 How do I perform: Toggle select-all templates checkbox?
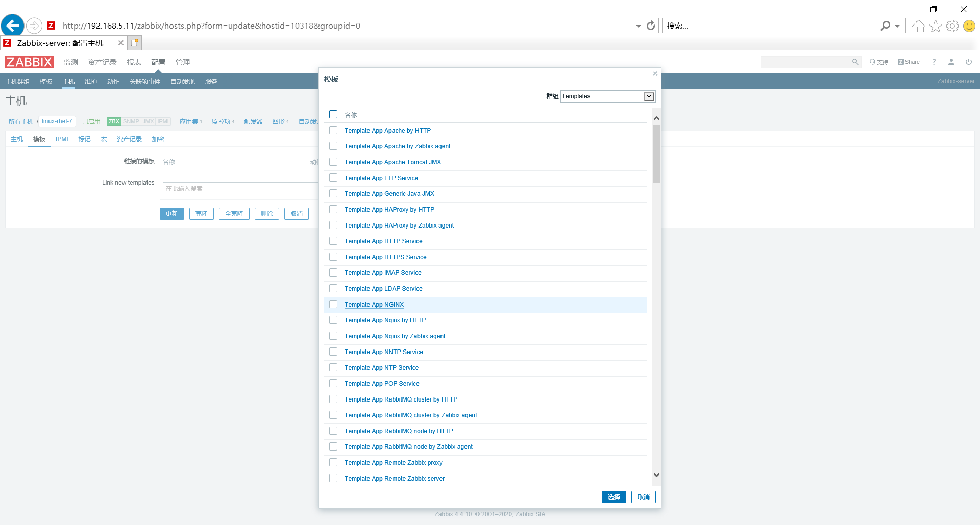tap(333, 114)
